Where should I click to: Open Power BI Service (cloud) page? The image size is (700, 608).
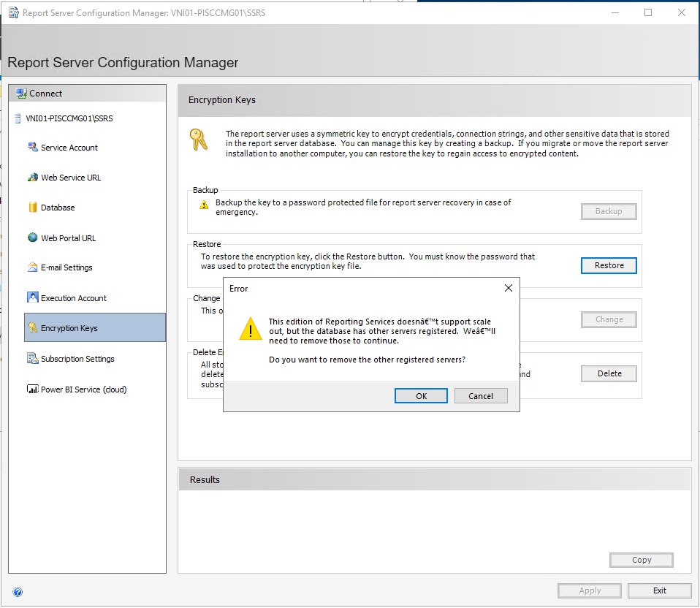click(84, 389)
